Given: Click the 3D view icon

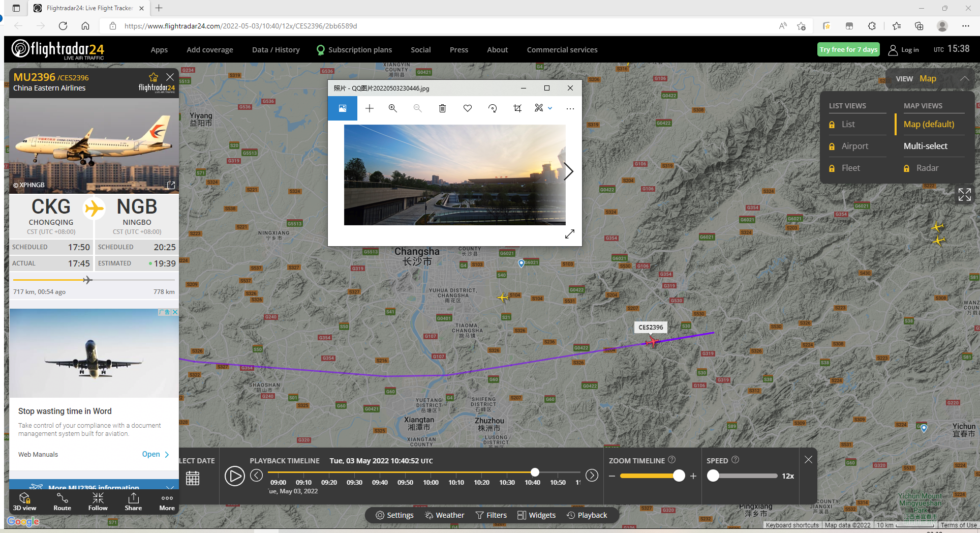Looking at the screenshot, I should tap(24, 498).
